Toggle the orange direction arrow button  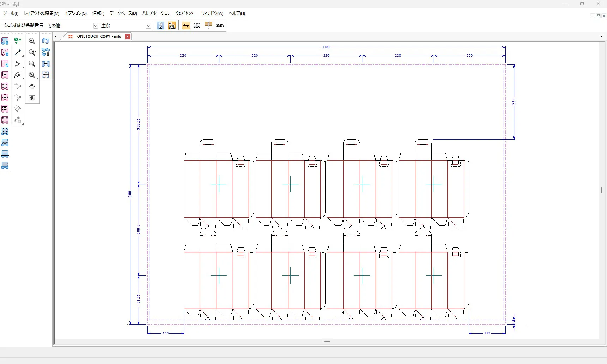click(x=186, y=25)
